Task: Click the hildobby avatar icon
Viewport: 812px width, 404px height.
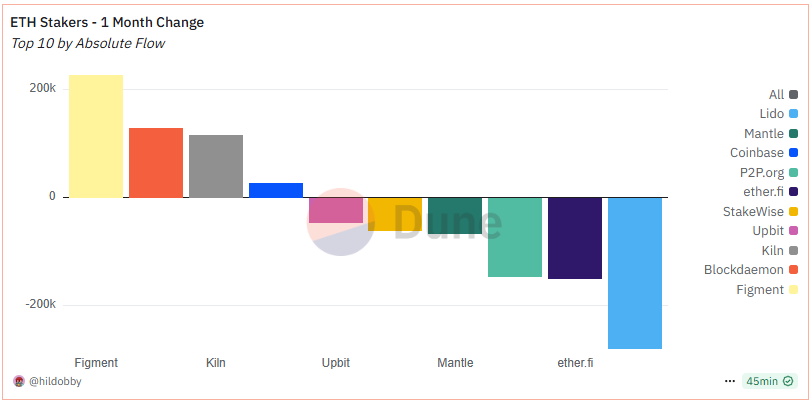Action: (x=19, y=381)
